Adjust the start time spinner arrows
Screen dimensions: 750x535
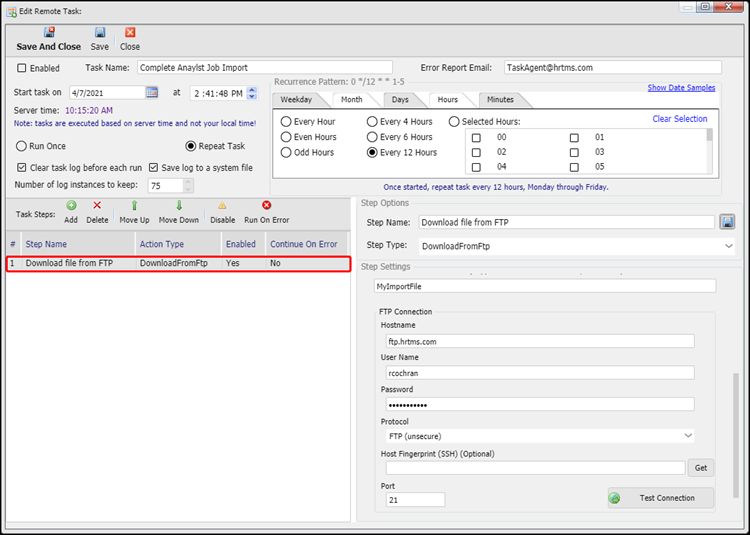click(252, 93)
